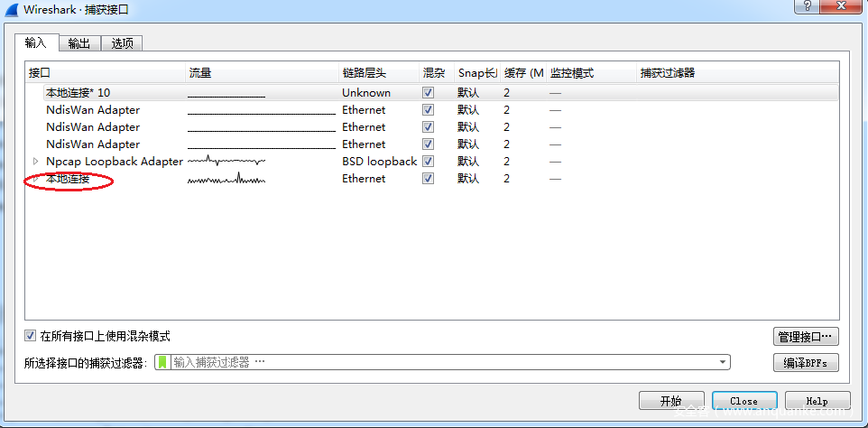Expand the 本地连接 Ethernet interface row
868x428 pixels.
coord(35,179)
